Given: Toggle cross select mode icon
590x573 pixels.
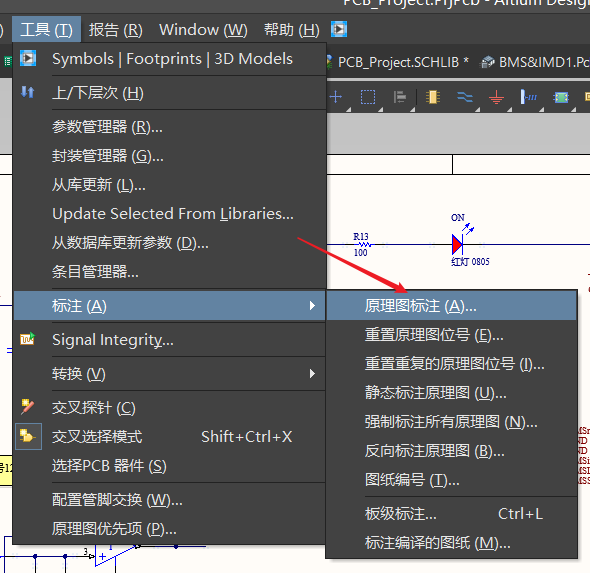Looking at the screenshot, I should click(x=28, y=436).
